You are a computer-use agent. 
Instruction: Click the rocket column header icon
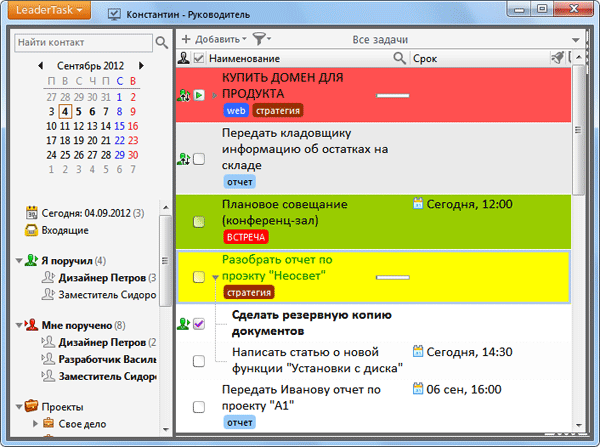coord(557,58)
